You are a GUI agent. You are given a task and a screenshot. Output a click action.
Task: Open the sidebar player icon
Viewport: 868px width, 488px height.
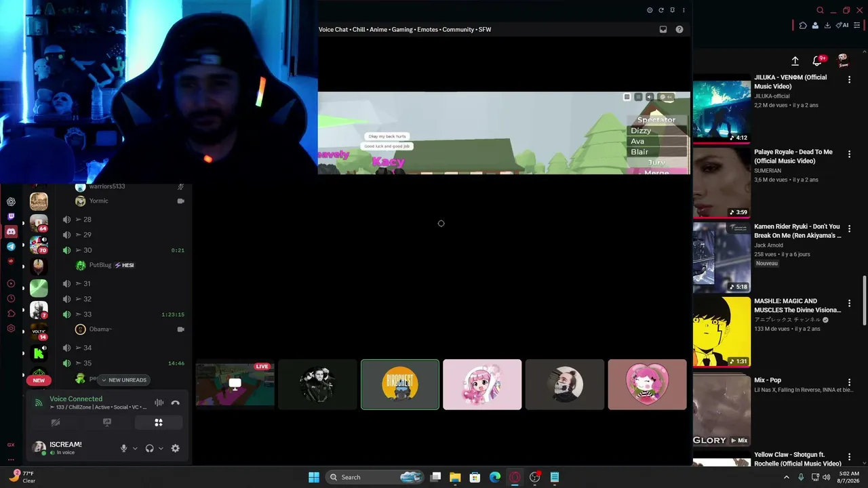pyautogui.click(x=11, y=283)
